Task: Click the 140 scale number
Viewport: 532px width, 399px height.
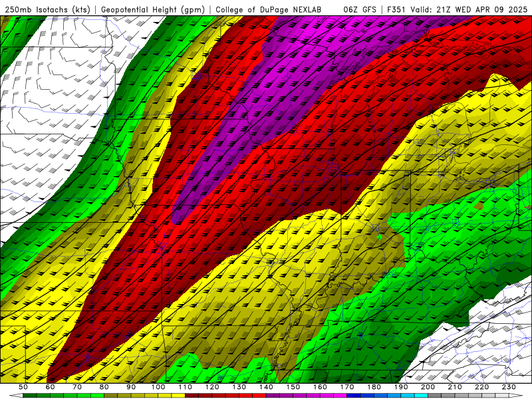Action: [x=266, y=387]
